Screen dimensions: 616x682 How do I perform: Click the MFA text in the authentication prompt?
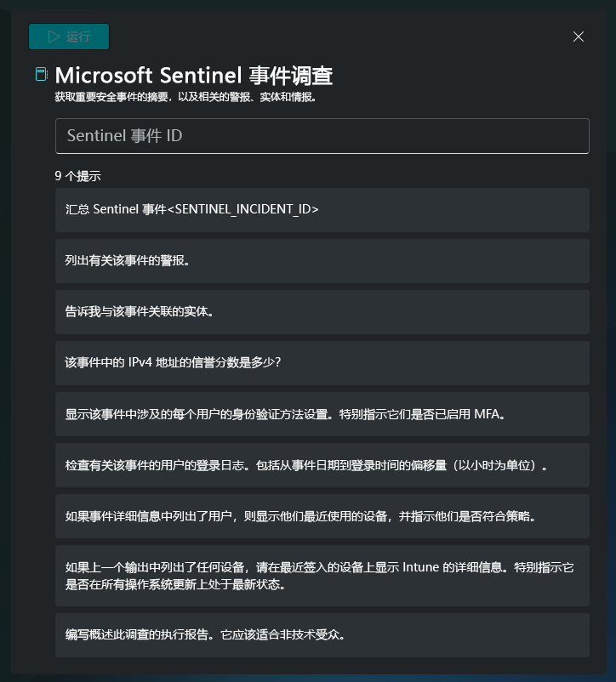[x=487, y=413]
